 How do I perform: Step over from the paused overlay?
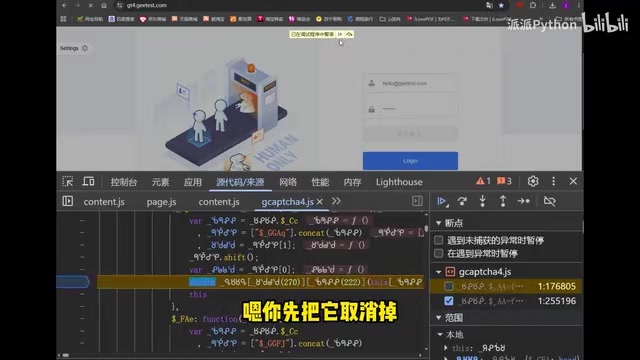pos(349,34)
